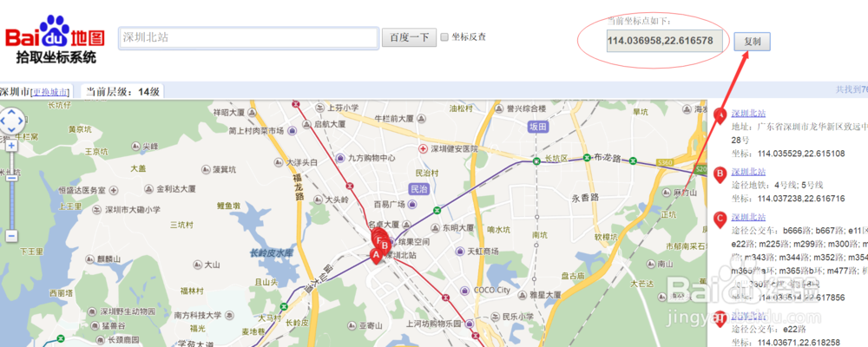Click the 百度一下 search button
Image resolution: width=868 pixels, height=347 pixels.
coord(409,37)
